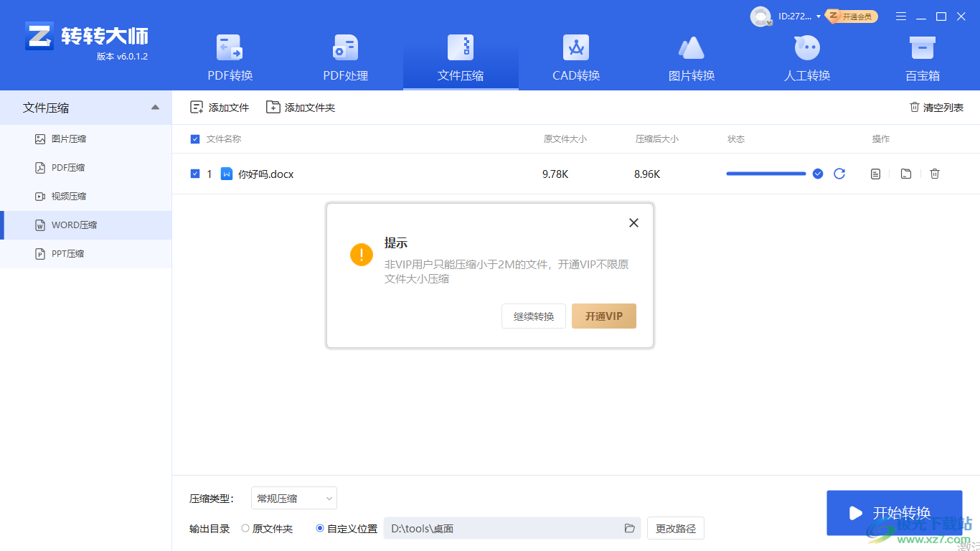Switch to the 人工转换 tab
This screenshot has width=980, height=551.
[807, 57]
